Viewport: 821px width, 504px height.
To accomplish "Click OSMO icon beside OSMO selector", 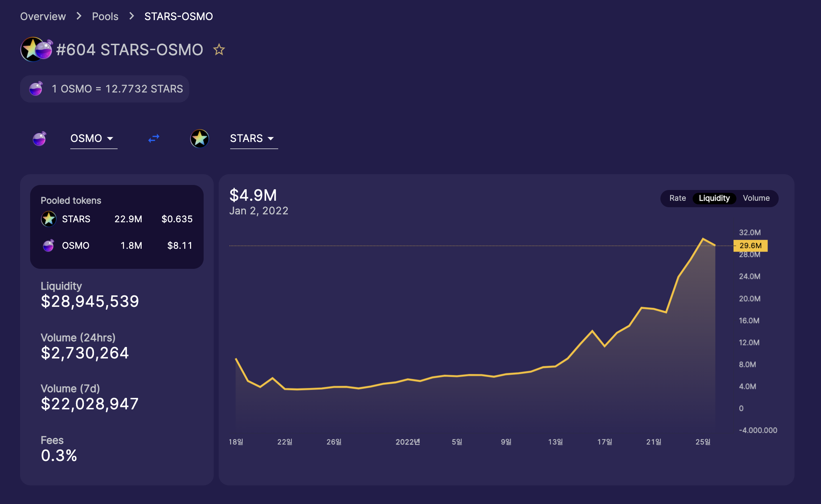I will 39,138.
